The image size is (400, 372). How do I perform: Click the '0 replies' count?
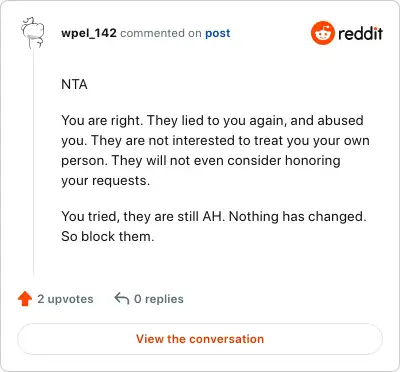[159, 299]
